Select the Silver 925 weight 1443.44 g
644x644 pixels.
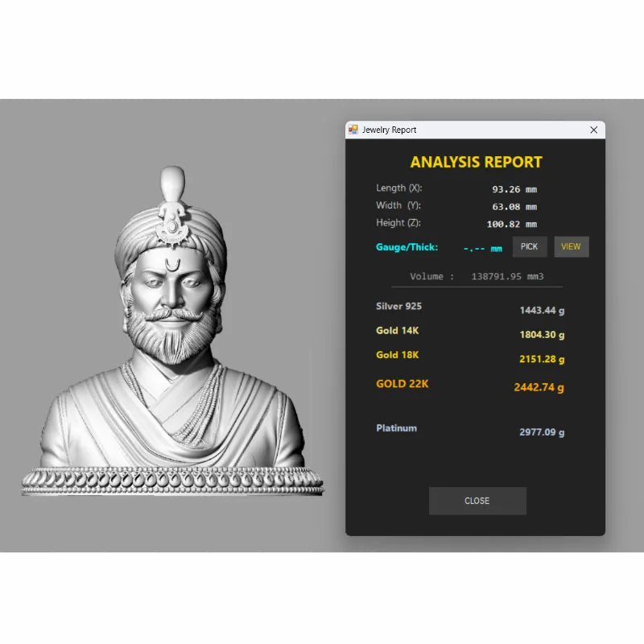[542, 310]
